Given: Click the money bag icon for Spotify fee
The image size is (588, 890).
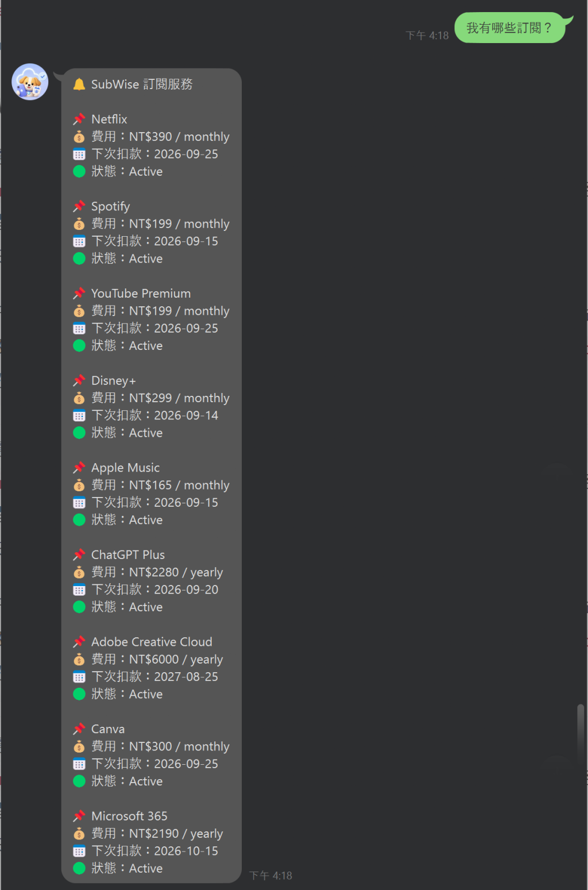Looking at the screenshot, I should point(79,224).
